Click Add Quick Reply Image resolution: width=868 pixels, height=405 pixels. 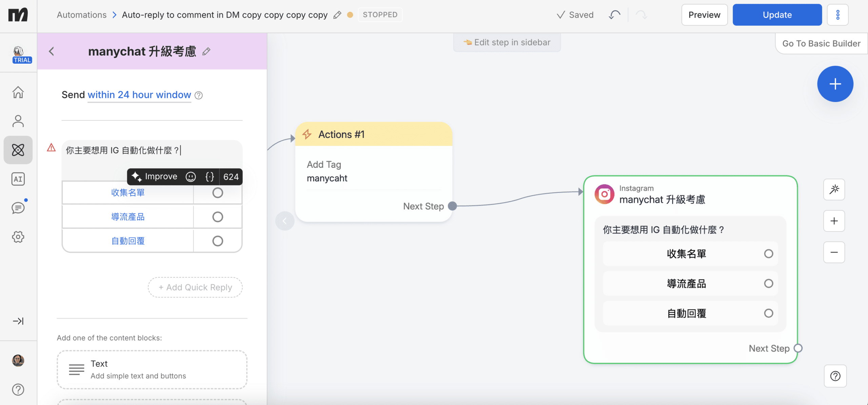195,287
